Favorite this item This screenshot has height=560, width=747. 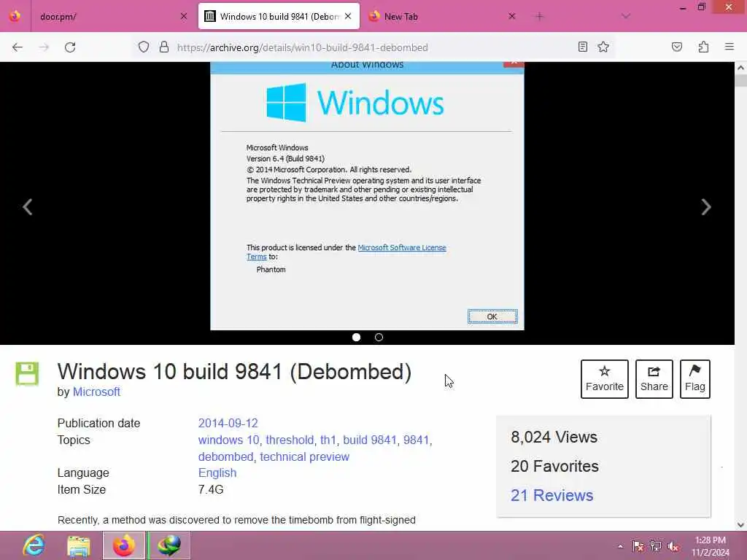click(x=604, y=379)
